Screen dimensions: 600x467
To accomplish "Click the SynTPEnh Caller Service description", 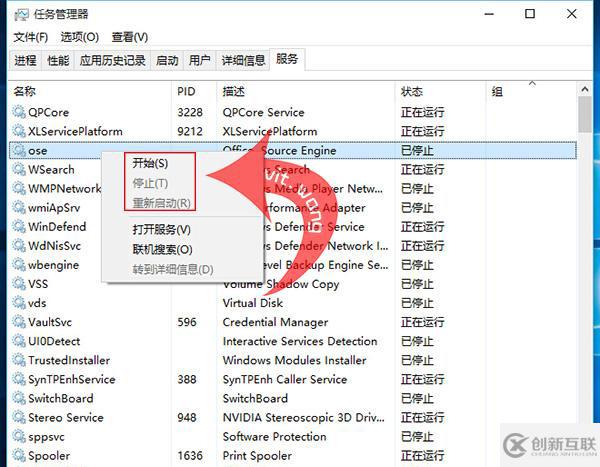I will click(x=285, y=380).
